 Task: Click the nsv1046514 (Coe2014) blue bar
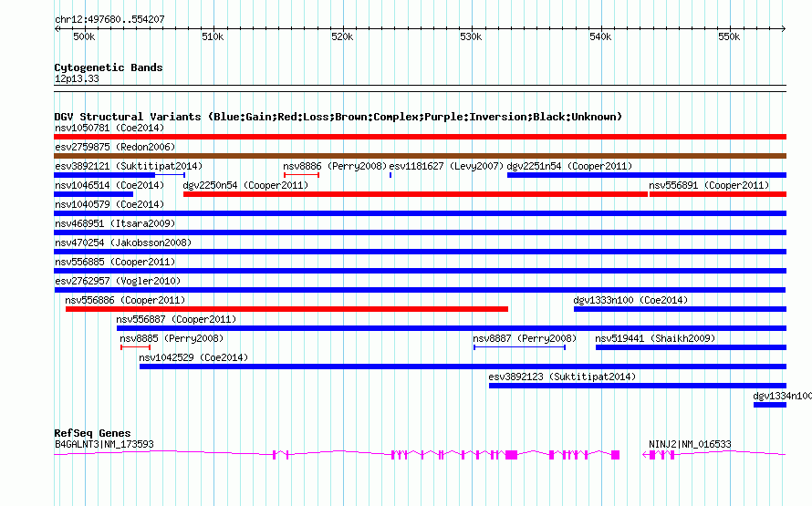click(x=94, y=194)
